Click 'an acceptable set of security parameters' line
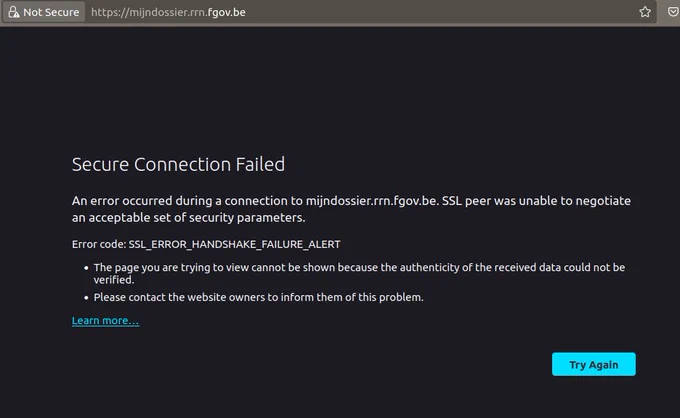This screenshot has width=680, height=418. click(x=189, y=217)
